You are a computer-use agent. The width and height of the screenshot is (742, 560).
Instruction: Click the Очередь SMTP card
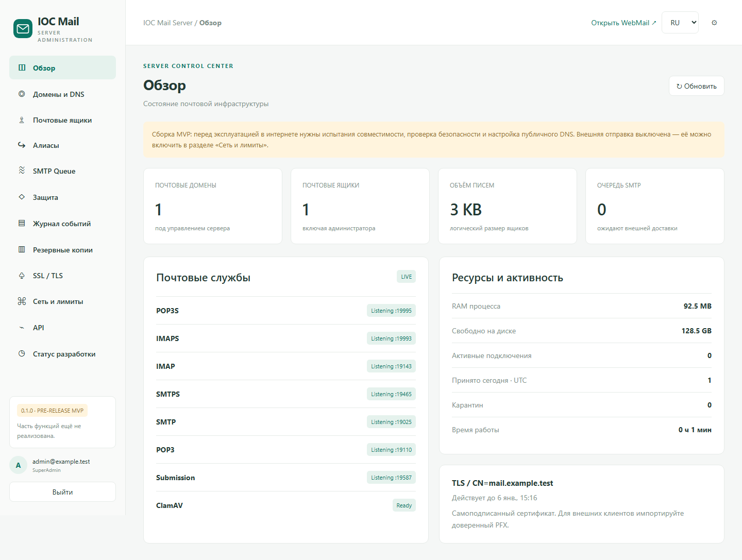(655, 206)
